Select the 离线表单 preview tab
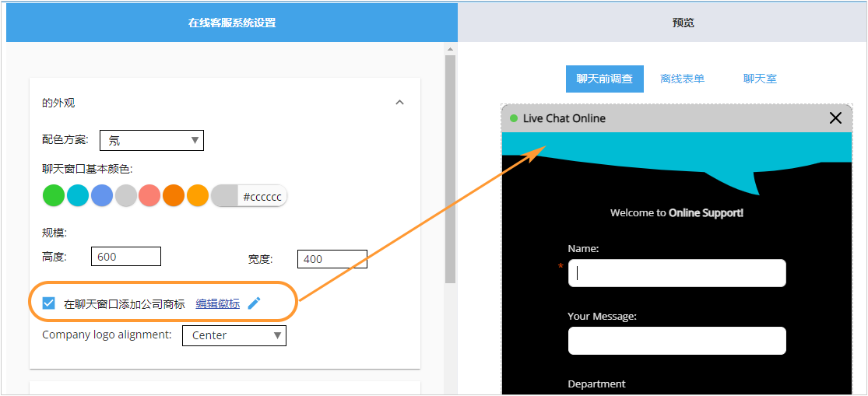868x396 pixels. 683,79
